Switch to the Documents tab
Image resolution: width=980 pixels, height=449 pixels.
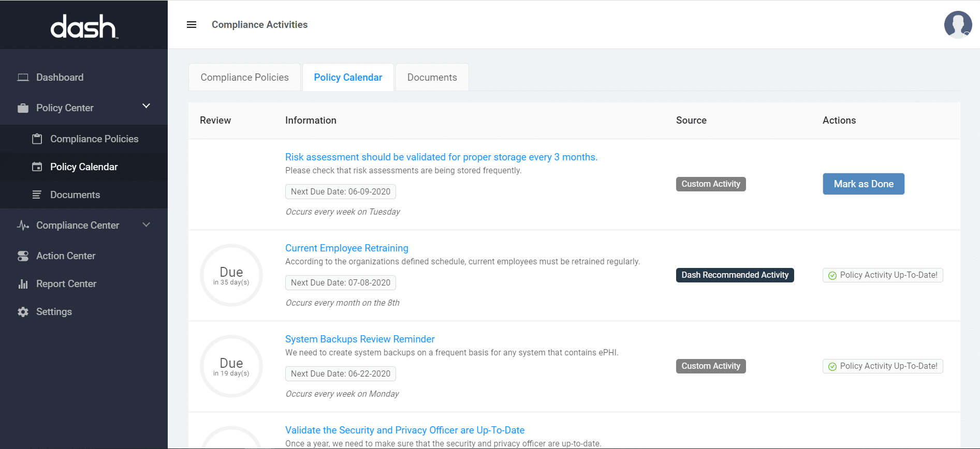tap(432, 78)
